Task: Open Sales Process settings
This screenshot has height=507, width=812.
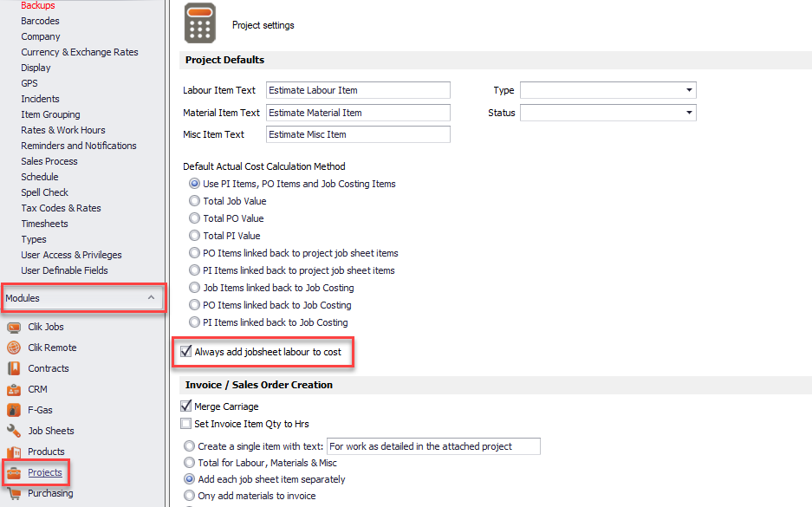Action: point(49,161)
